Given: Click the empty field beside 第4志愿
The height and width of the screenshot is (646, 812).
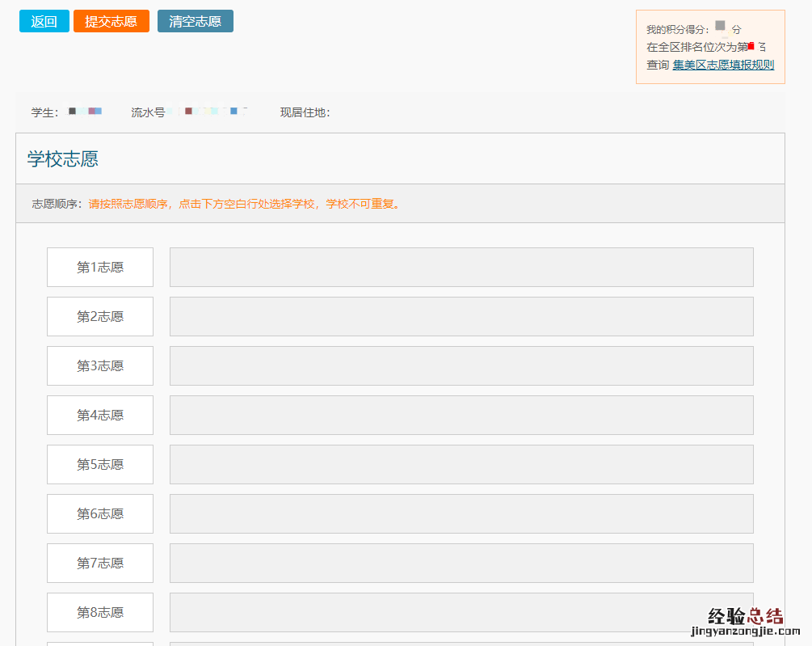Looking at the screenshot, I should (x=461, y=415).
